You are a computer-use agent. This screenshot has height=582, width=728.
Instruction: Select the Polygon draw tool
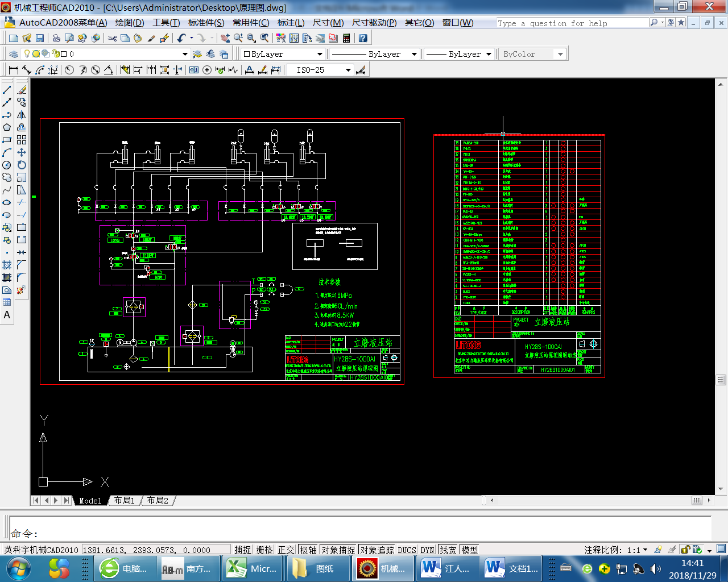click(x=7, y=127)
